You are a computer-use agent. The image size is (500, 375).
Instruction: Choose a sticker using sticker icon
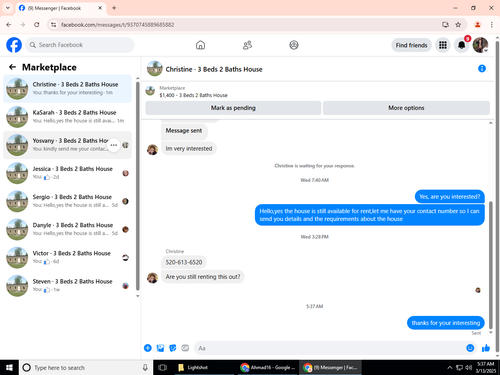point(173,348)
